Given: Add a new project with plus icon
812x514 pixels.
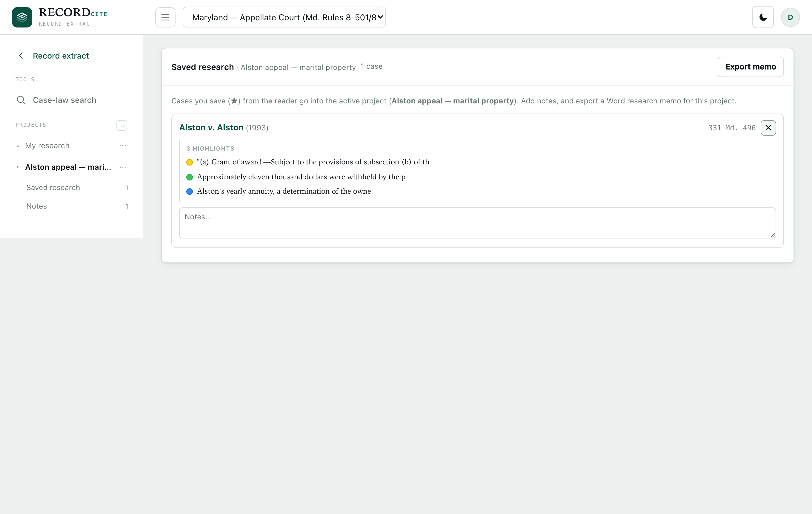Looking at the screenshot, I should pyautogui.click(x=122, y=126).
